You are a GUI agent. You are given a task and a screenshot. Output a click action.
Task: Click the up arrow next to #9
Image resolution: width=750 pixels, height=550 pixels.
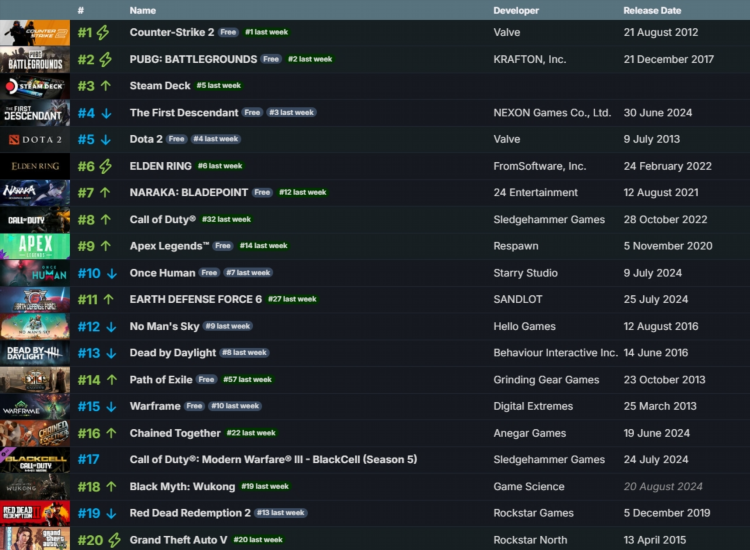[x=106, y=246]
